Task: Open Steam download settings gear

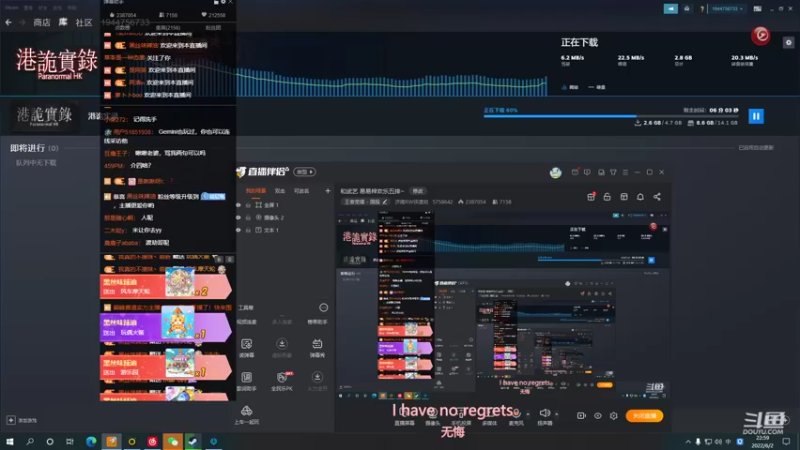Action: [788, 43]
